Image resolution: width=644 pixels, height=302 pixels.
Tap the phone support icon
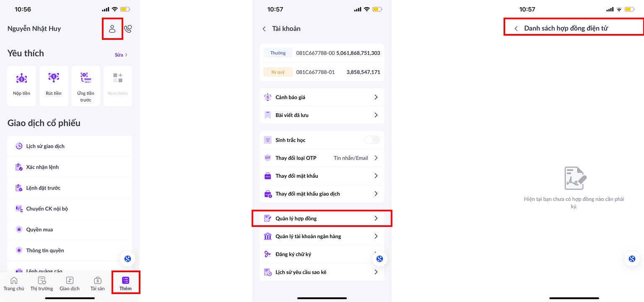[x=128, y=29]
